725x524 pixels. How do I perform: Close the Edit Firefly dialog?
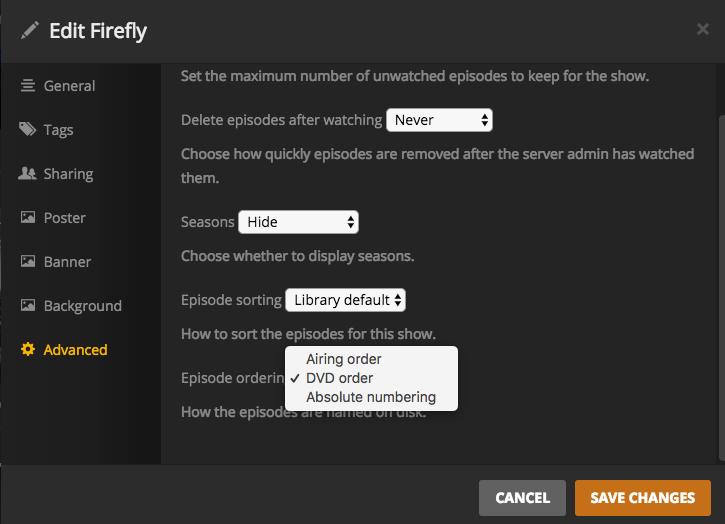click(703, 30)
